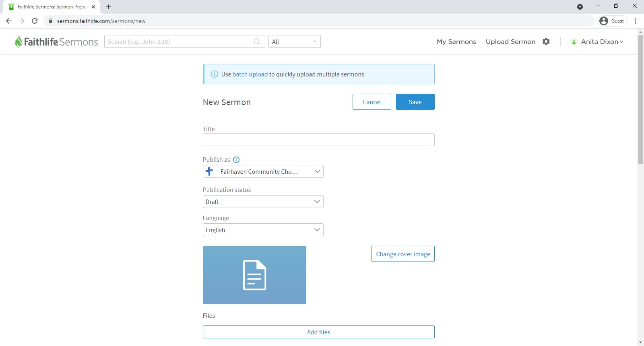Click the "Files" label
Image resolution: width=644 pixels, height=346 pixels.
[209, 316]
